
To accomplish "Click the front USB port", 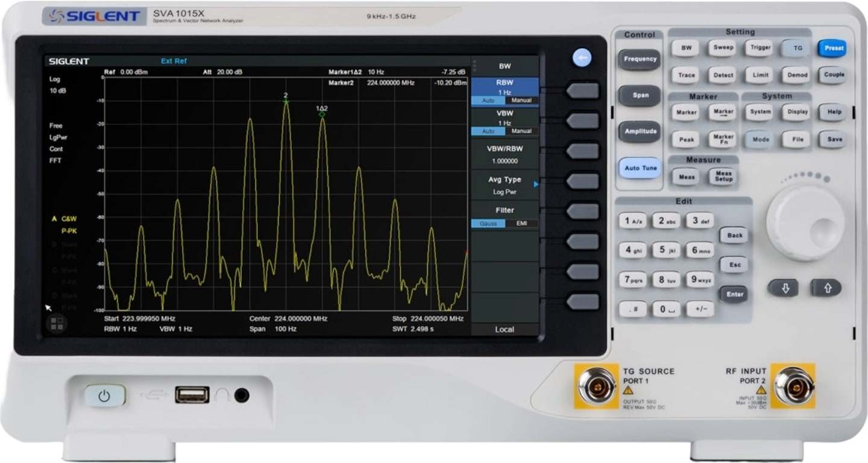I will pos(192,395).
